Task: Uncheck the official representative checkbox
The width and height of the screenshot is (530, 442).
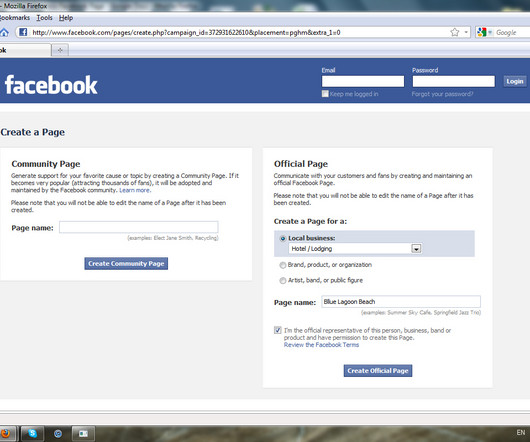Action: [x=278, y=330]
